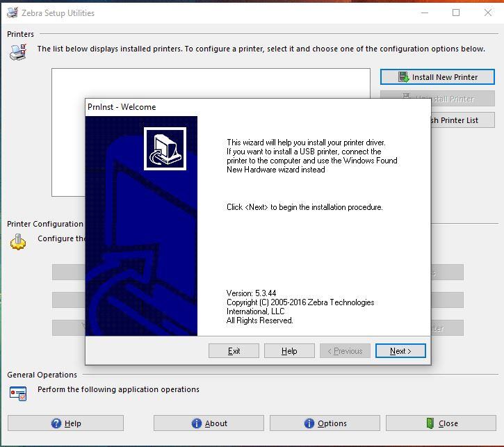Click the Printers section printer icon

(x=18, y=52)
